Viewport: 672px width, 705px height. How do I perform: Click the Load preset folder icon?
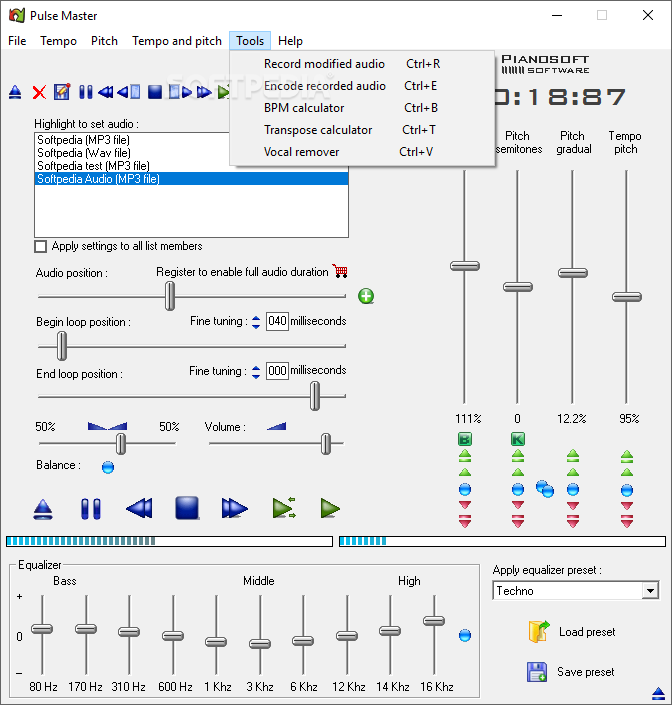coord(539,631)
